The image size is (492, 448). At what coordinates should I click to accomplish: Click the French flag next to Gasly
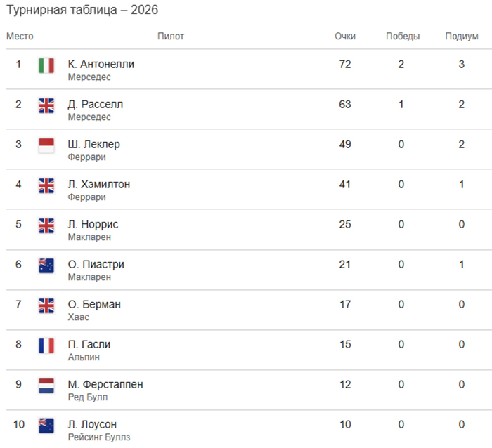point(46,345)
